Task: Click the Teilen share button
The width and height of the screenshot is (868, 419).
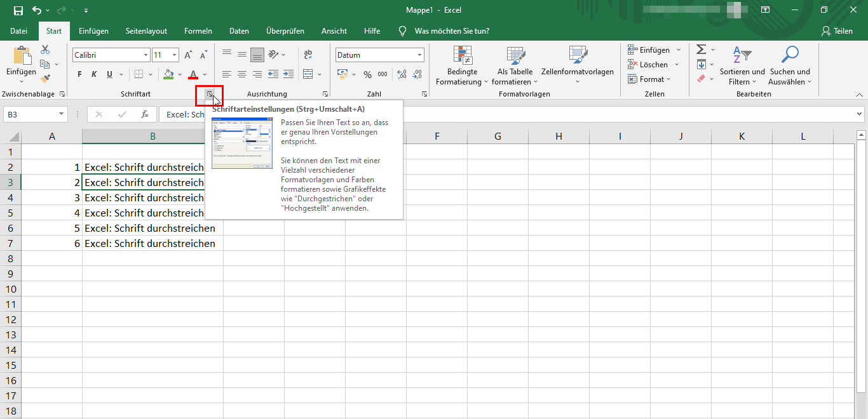Action: (x=837, y=31)
